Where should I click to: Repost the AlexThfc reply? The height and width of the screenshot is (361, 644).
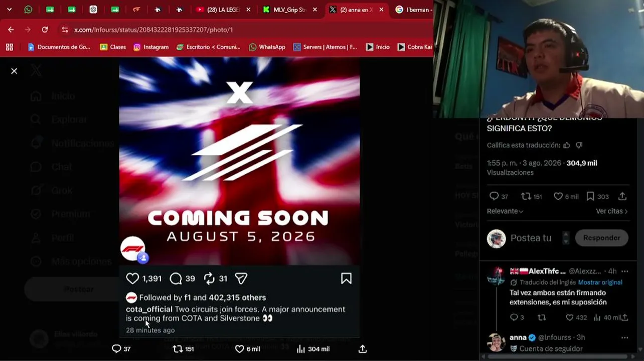(542, 317)
